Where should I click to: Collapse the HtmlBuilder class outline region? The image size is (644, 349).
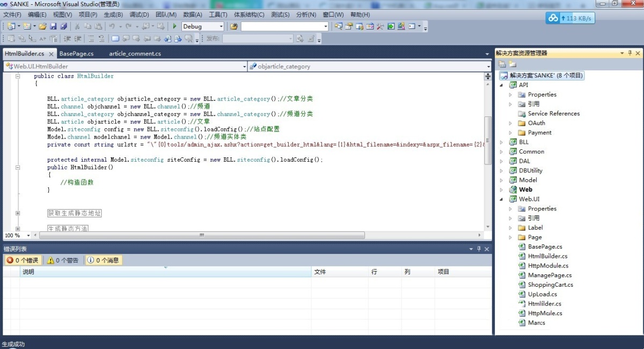[x=18, y=76]
